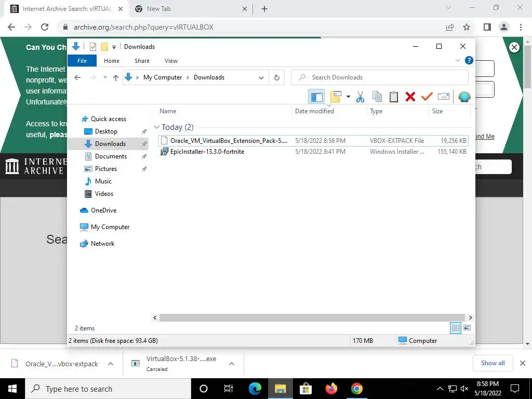Collapse the Today (2) group
This screenshot has width=532, height=399.
click(156, 127)
